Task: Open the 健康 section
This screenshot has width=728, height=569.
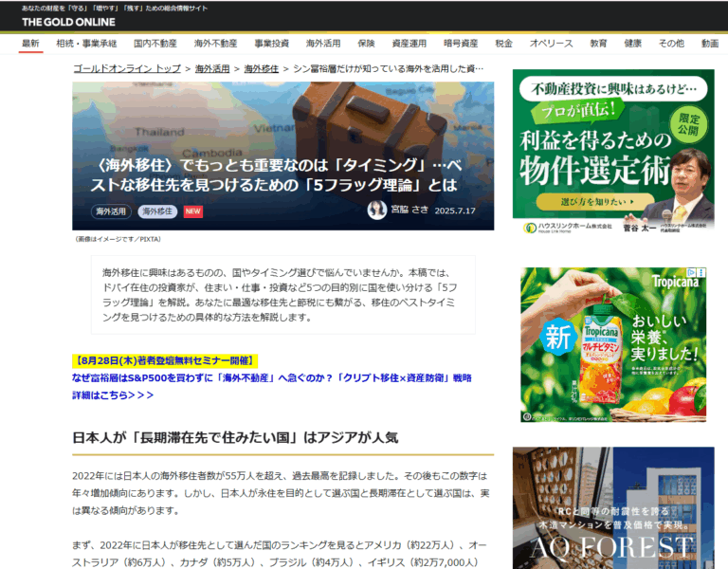Action: 633,44
